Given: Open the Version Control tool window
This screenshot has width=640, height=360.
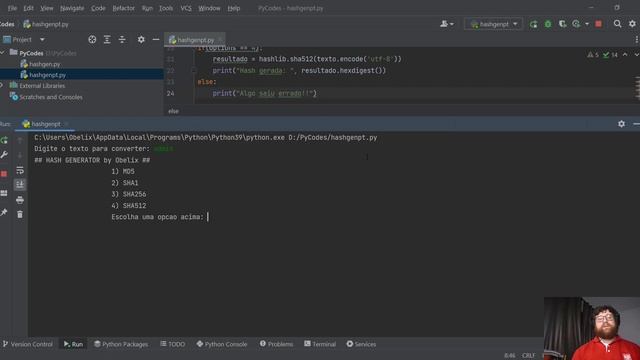Looking at the screenshot, I should click(x=28, y=344).
